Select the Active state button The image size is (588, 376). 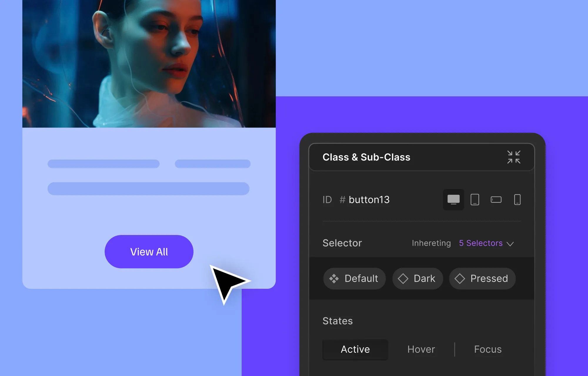pos(355,349)
